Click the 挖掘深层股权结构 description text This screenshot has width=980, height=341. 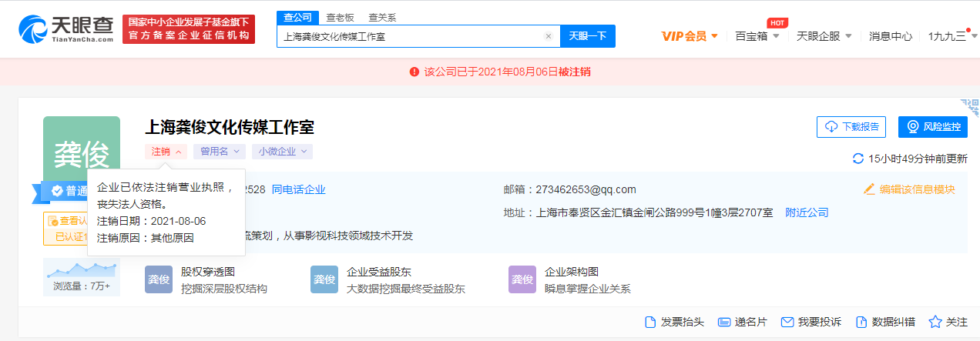tap(224, 289)
